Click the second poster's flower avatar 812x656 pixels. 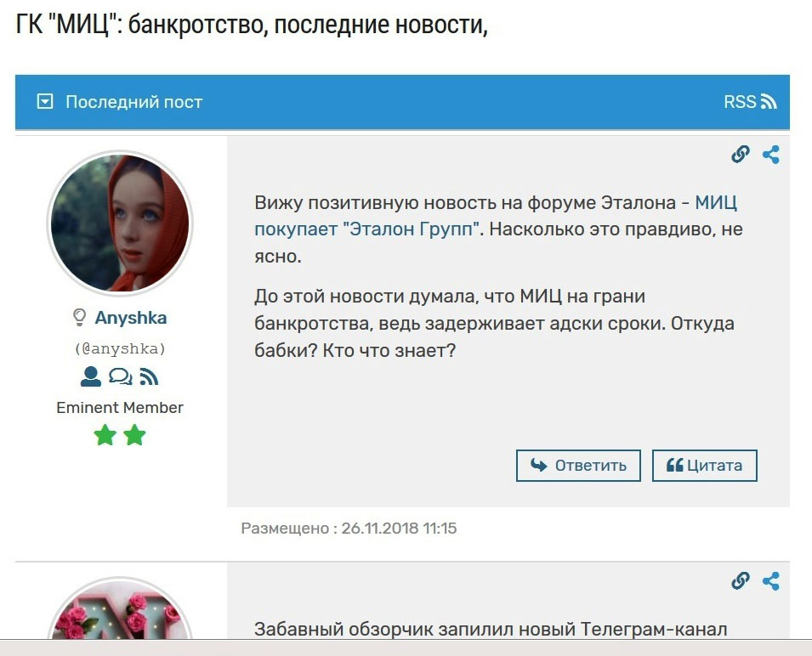[x=120, y=609]
